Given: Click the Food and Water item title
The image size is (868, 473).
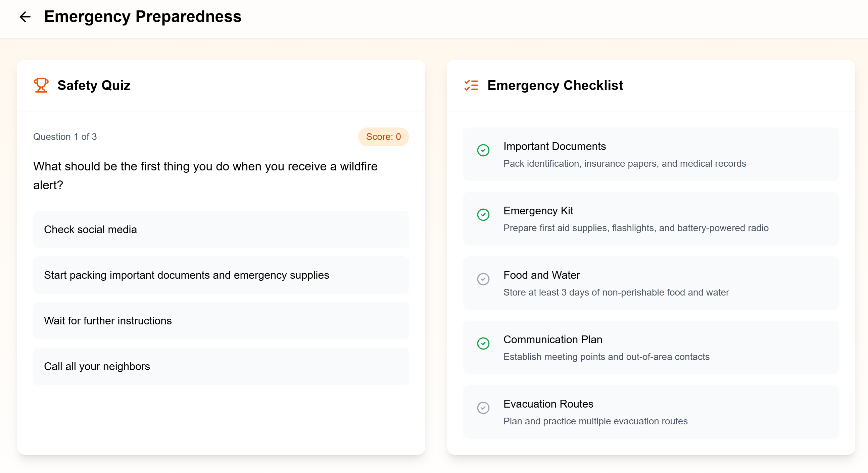Looking at the screenshot, I should pos(541,275).
